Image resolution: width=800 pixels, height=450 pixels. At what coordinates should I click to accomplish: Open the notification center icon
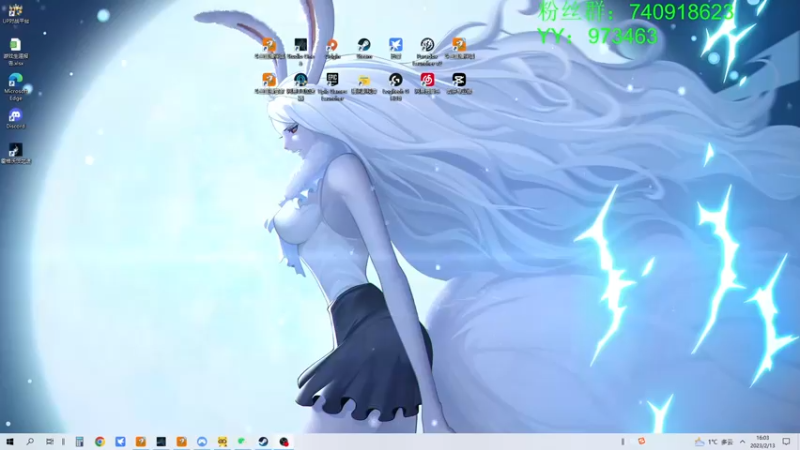(x=786, y=442)
